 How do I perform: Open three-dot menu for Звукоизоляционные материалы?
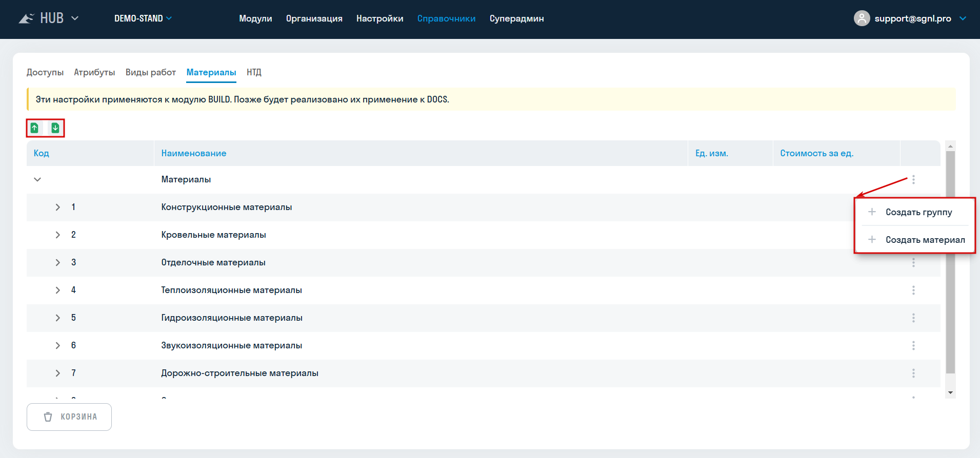(x=913, y=346)
